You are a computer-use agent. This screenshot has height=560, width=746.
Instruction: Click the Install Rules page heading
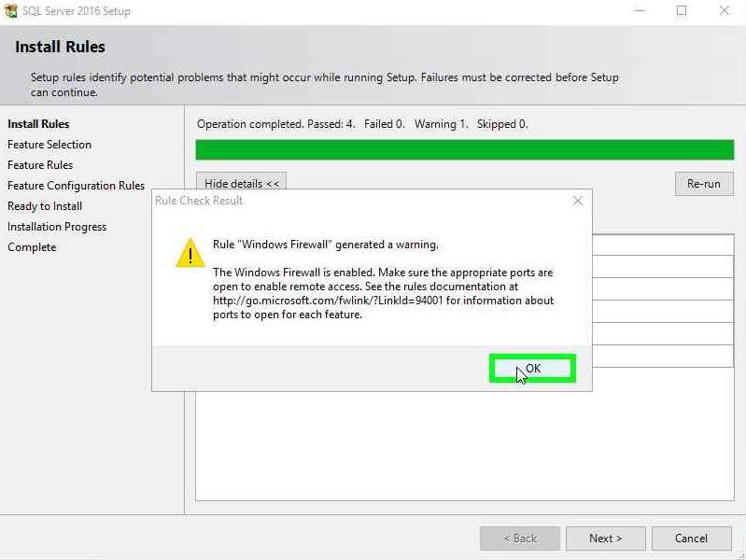[x=60, y=47]
